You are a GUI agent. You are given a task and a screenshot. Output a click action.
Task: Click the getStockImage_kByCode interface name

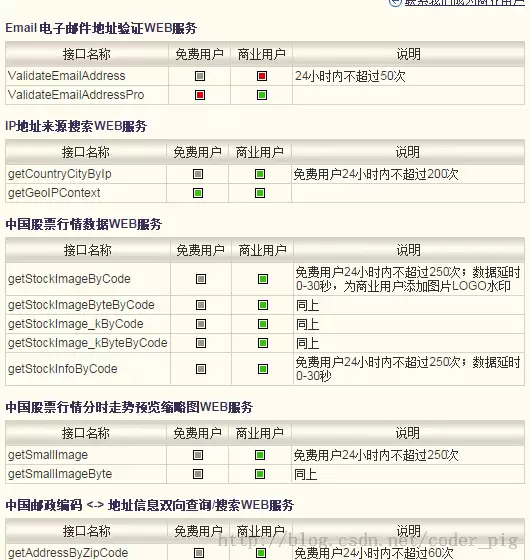[76, 324]
